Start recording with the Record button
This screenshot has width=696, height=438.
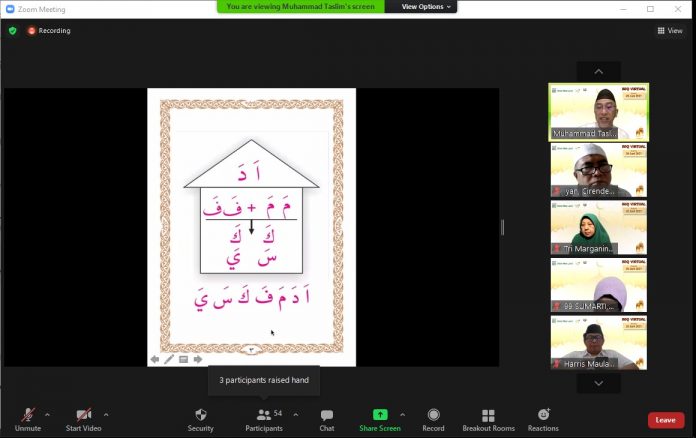coord(433,415)
